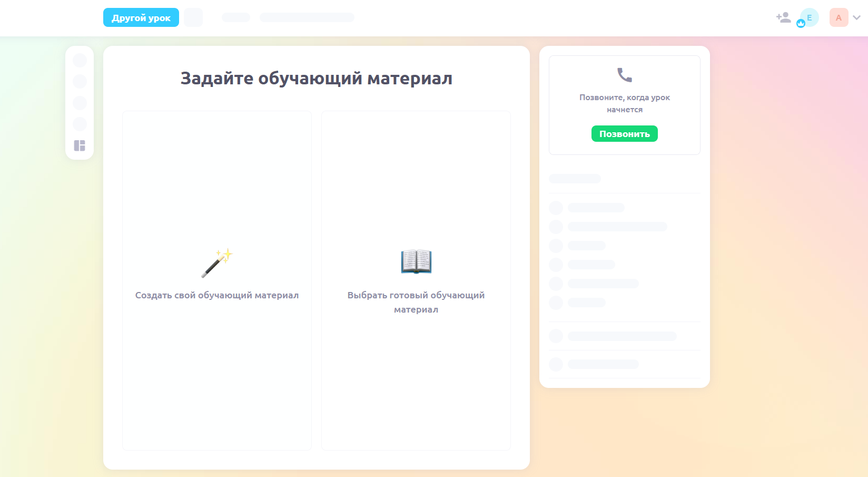The width and height of the screenshot is (868, 477).
Task: Click the Другой урок button
Action: pos(141,17)
